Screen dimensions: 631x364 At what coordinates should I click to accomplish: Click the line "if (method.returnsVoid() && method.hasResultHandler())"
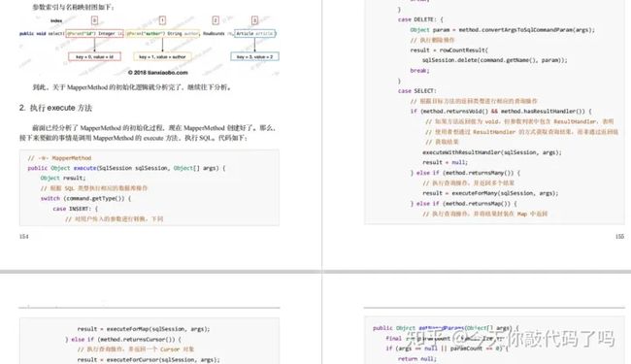501,111
